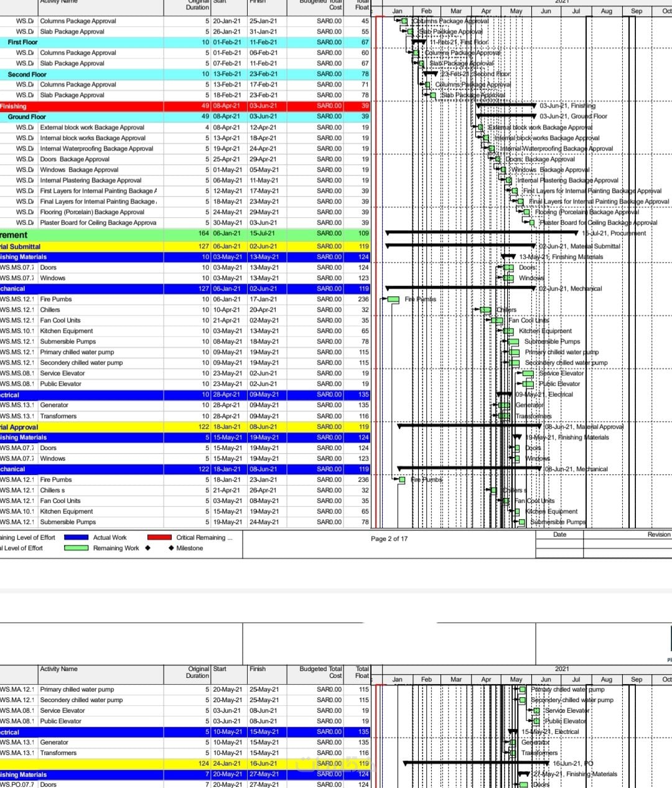Click the '17-Jan-21' finish date for Fire Pumbs
This screenshot has width=672, height=788.
[263, 299]
